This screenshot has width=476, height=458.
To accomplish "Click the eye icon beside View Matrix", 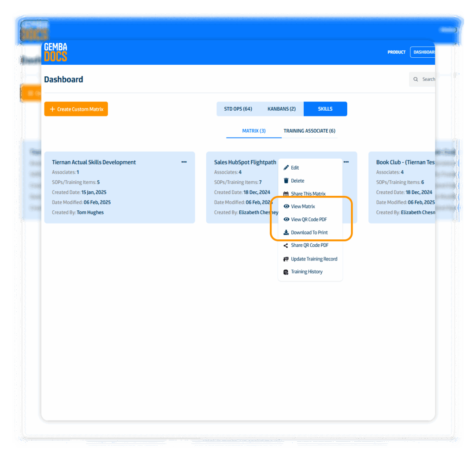I will coord(286,207).
